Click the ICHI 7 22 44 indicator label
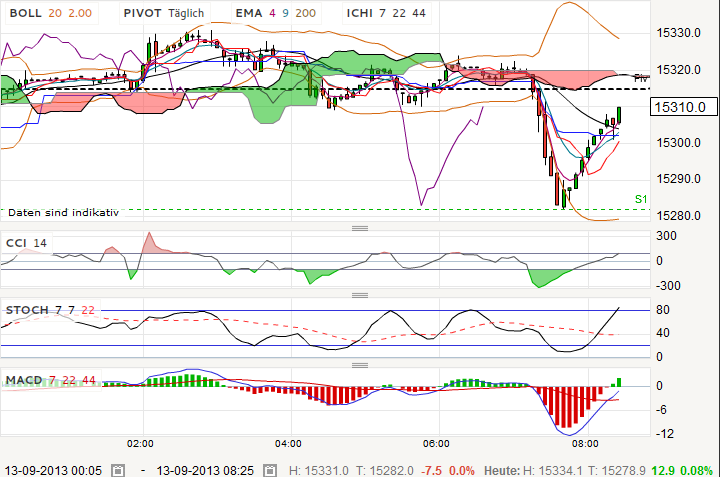Viewport: 720px width, 477px height. pos(386,13)
